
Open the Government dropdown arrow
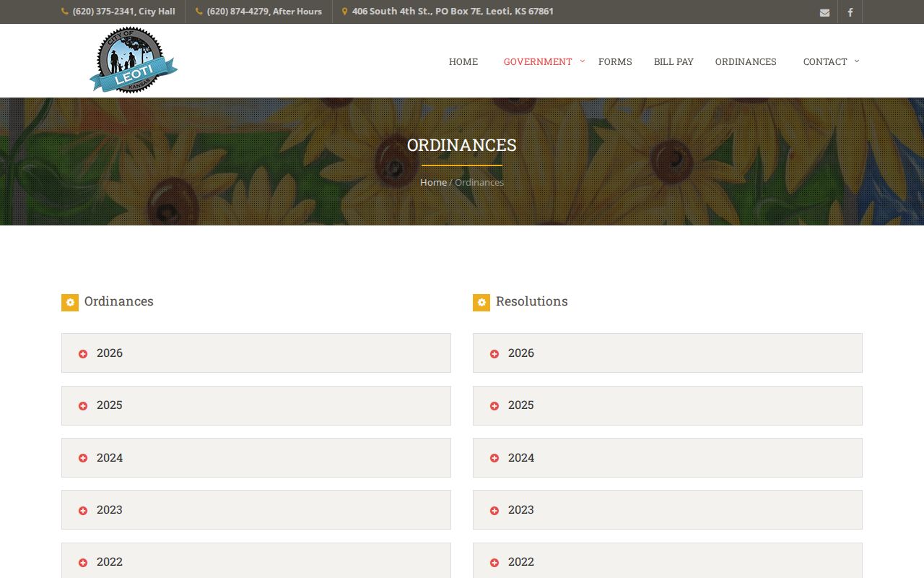point(583,61)
